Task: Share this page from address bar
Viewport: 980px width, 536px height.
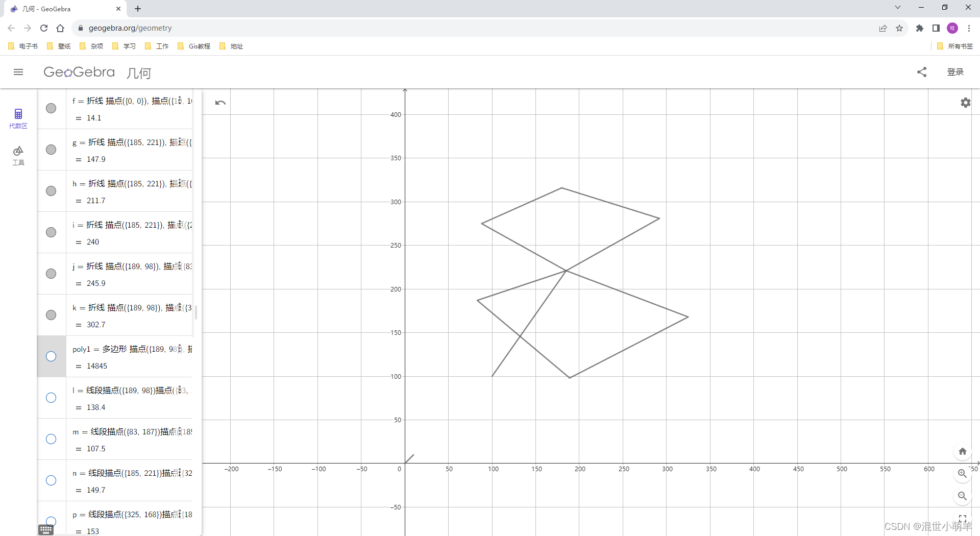Action: point(883,28)
